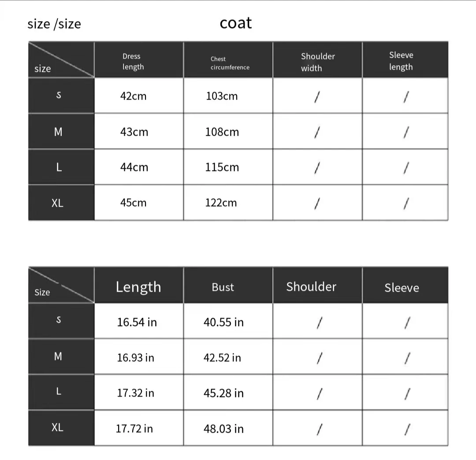476x460 pixels.
Task: Click the 48.03 in bust cell
Action: [223, 428]
